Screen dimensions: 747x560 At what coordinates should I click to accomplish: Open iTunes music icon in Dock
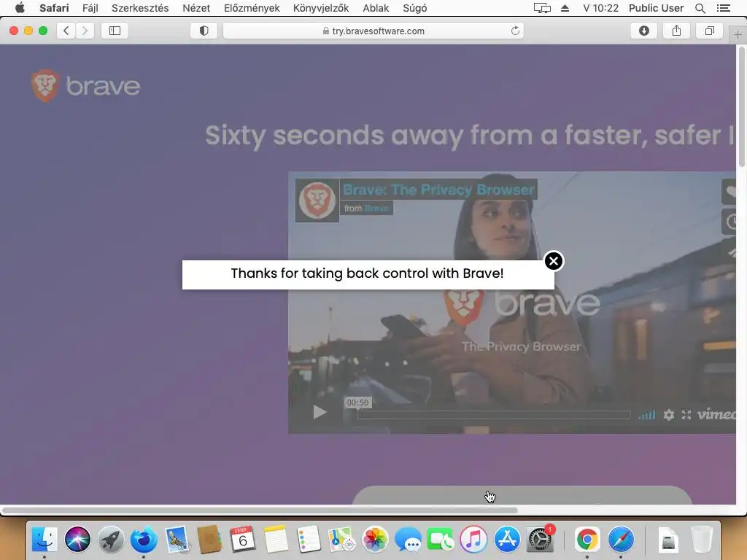(473, 540)
